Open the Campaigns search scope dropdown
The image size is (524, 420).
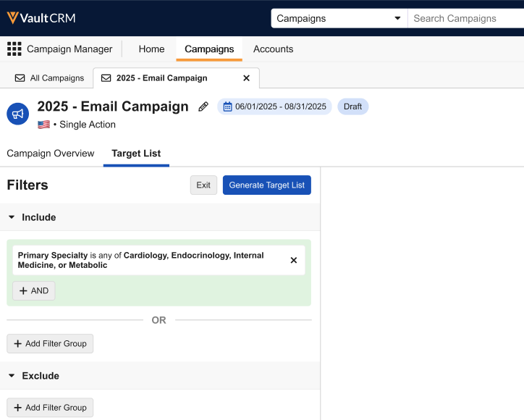(339, 18)
